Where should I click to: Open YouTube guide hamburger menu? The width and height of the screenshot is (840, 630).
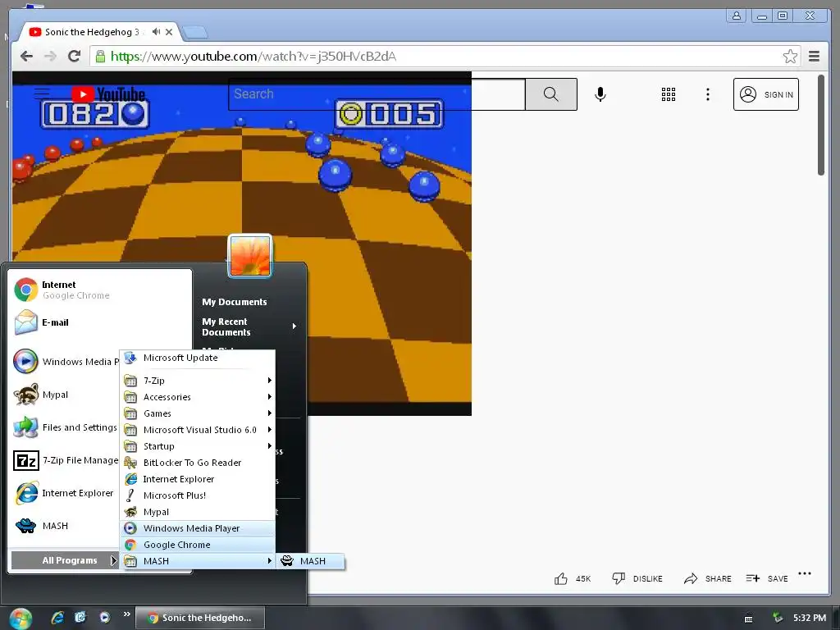[43, 94]
